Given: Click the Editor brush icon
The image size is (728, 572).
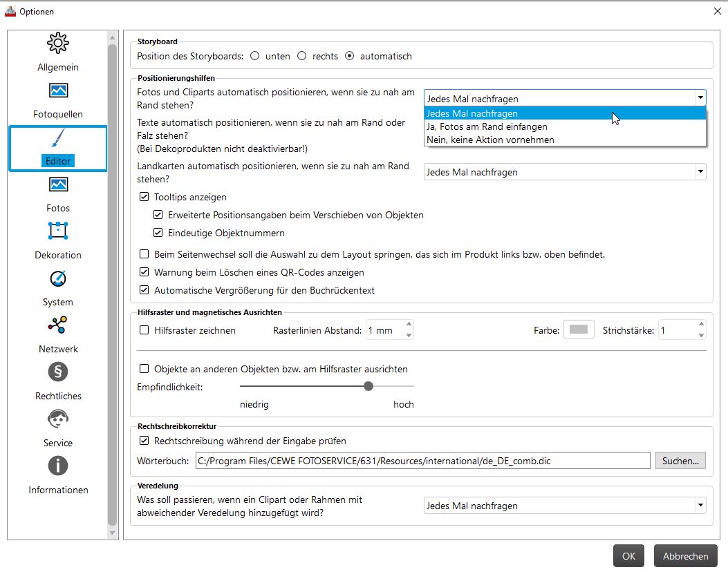Looking at the screenshot, I should [58, 138].
